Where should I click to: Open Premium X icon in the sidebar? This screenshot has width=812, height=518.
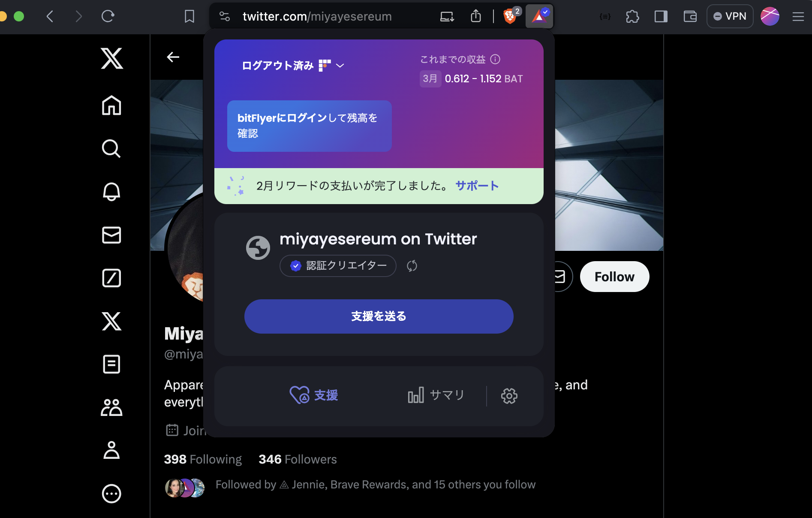point(111,321)
